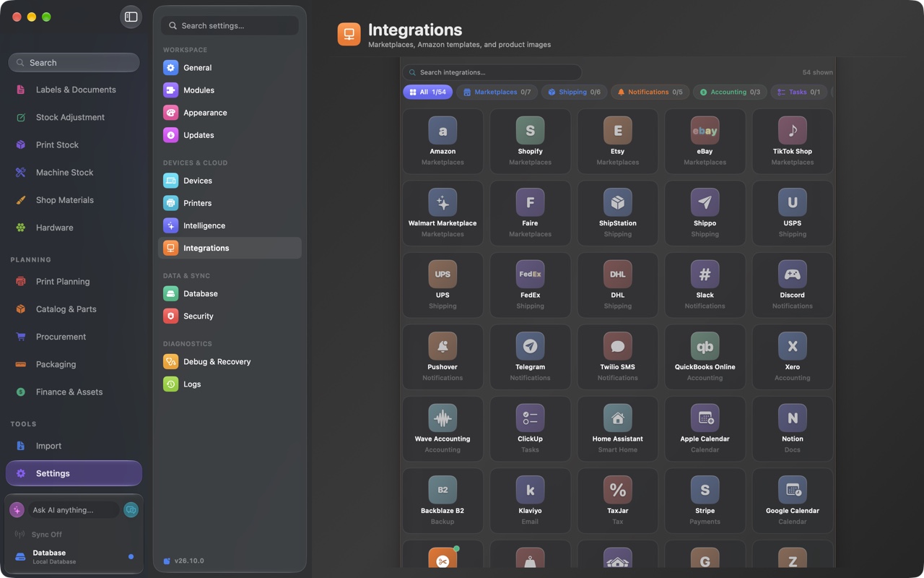Focus the Search settings field
924x578 pixels.
pyautogui.click(x=230, y=25)
